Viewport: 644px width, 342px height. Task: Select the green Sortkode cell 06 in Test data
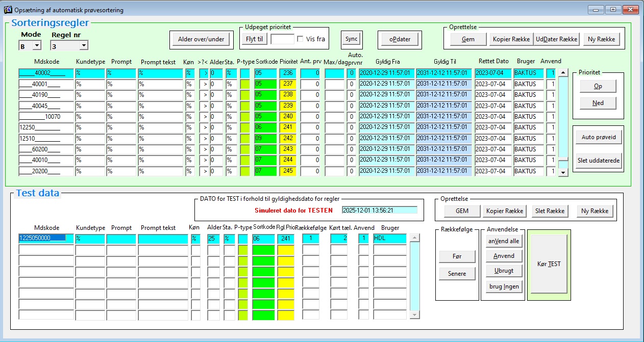(x=264, y=238)
